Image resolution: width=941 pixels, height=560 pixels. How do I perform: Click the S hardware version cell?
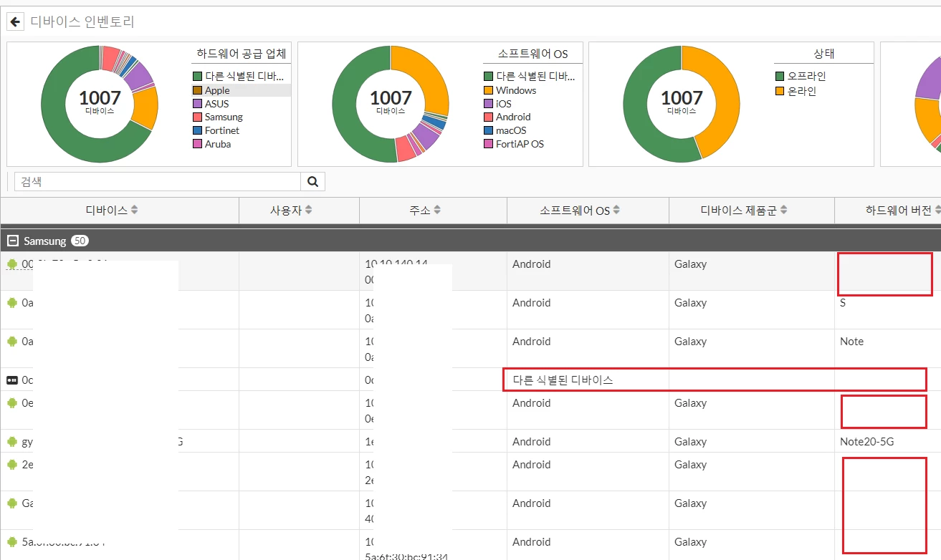[843, 303]
